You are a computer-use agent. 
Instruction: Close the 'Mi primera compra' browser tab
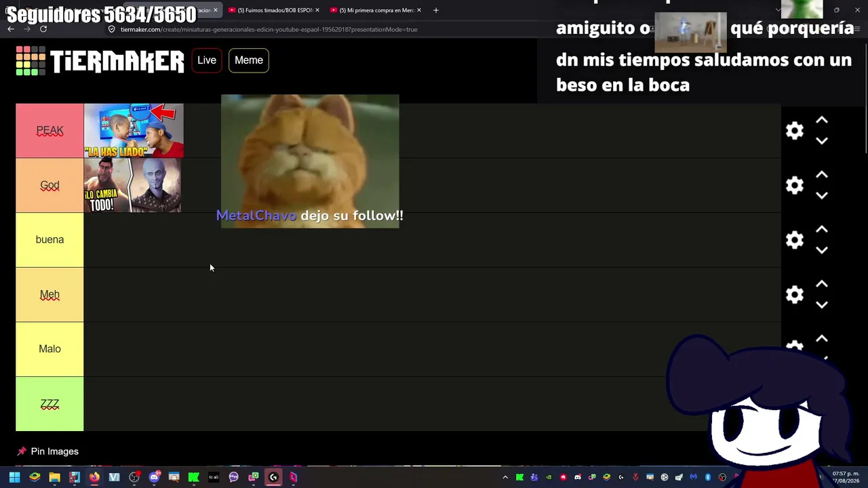(418, 10)
